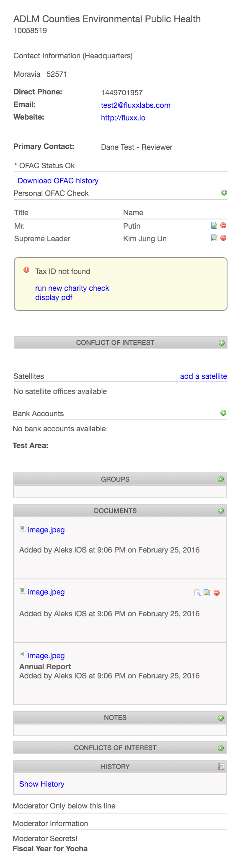Open the history detail icon
The height and width of the screenshot is (868, 243).
pyautogui.click(x=221, y=766)
